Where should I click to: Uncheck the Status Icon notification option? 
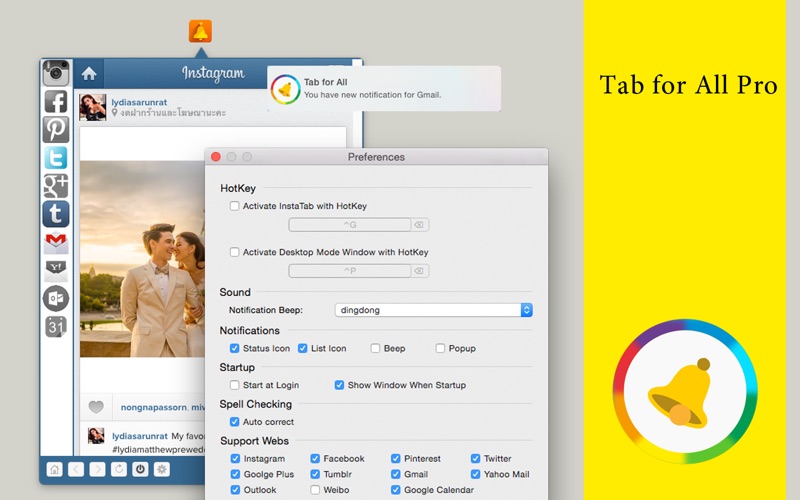(x=235, y=348)
